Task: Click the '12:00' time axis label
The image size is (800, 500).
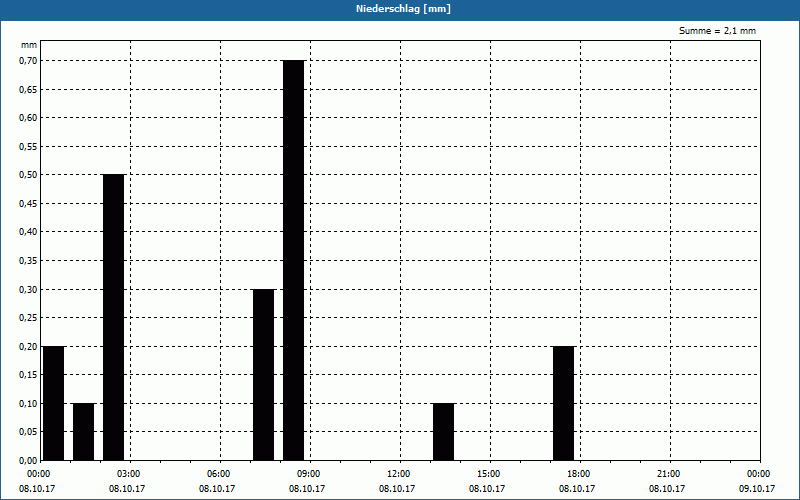Action: click(x=398, y=474)
